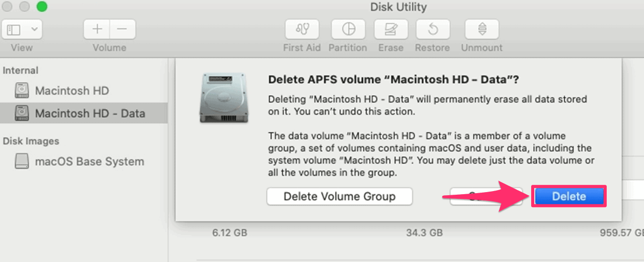Viewport: 644px width, 262px height.
Task: Open the View dropdown chevron
Action: coord(34,30)
